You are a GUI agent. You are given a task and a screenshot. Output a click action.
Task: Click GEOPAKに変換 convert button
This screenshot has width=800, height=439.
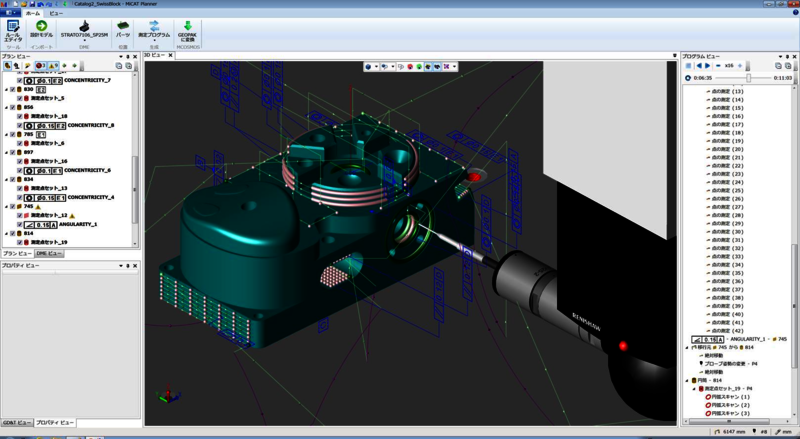pos(187,31)
